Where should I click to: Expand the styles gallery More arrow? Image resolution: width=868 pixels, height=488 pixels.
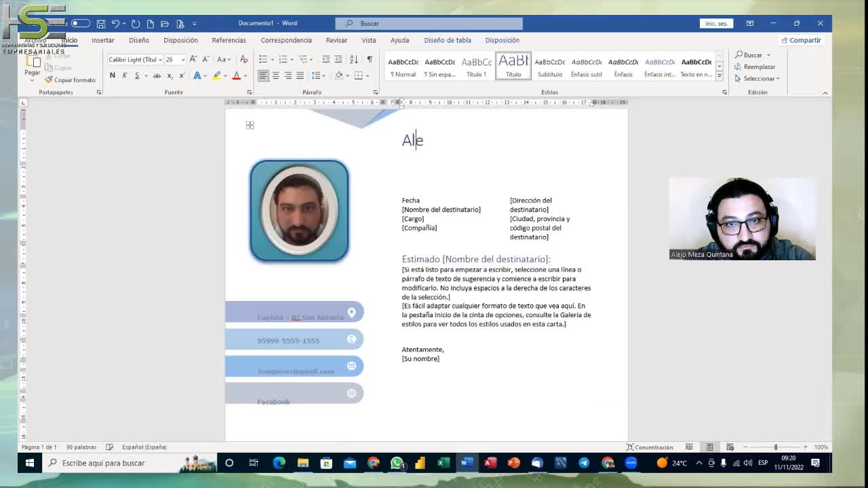719,75
